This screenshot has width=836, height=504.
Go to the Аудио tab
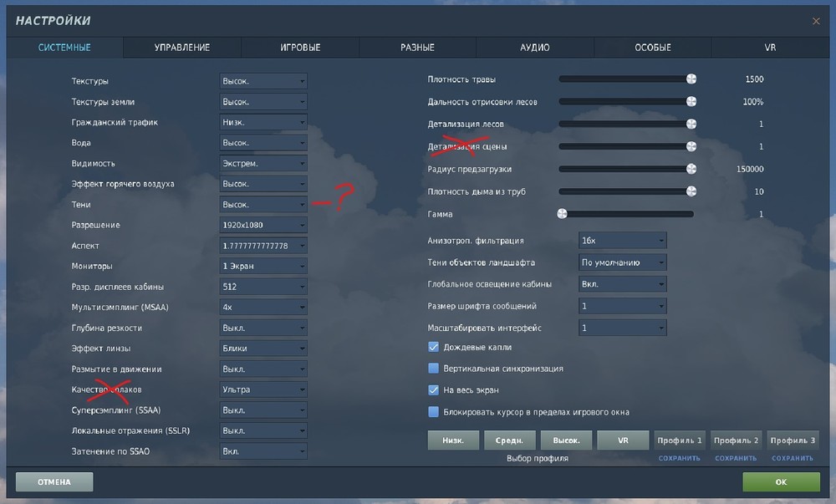[535, 48]
